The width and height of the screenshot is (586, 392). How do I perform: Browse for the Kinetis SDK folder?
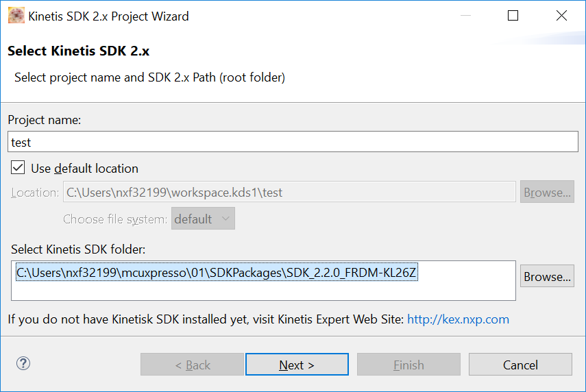(547, 277)
